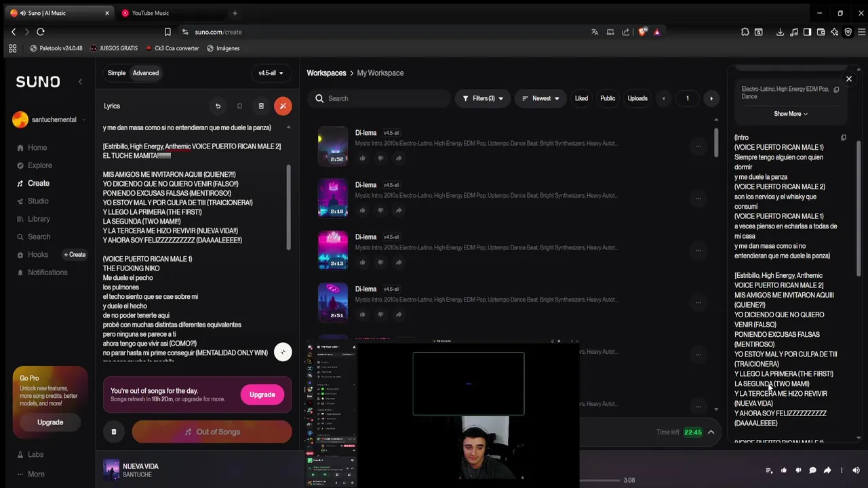Toggle the Liked filter
The height and width of the screenshot is (488, 868).
tap(581, 98)
